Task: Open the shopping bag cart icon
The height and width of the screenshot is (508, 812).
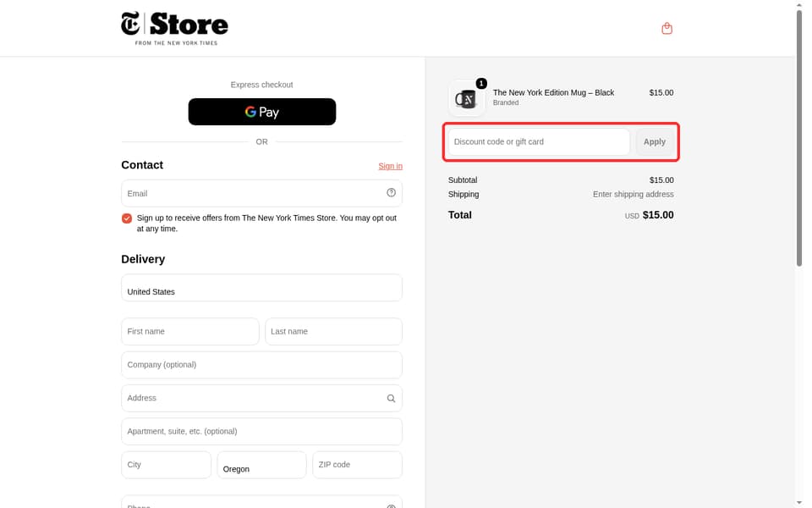Action: (667, 29)
